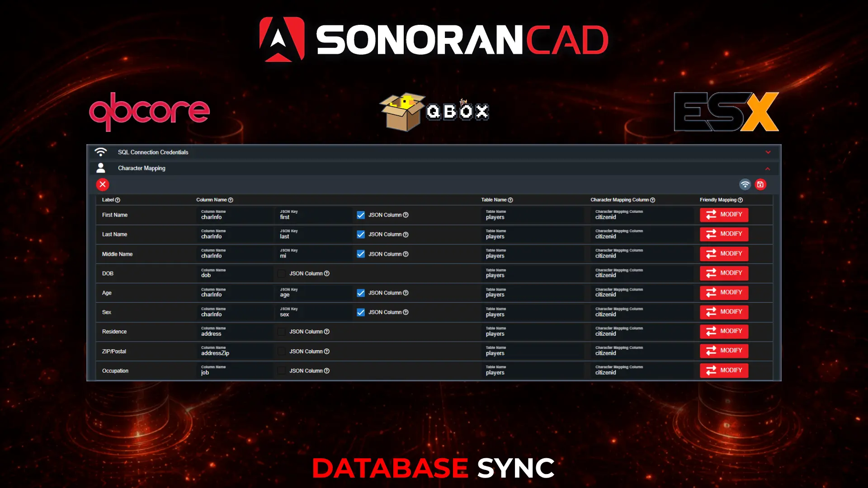Click help icon by Age JSON Column
868x488 pixels.
(406, 293)
